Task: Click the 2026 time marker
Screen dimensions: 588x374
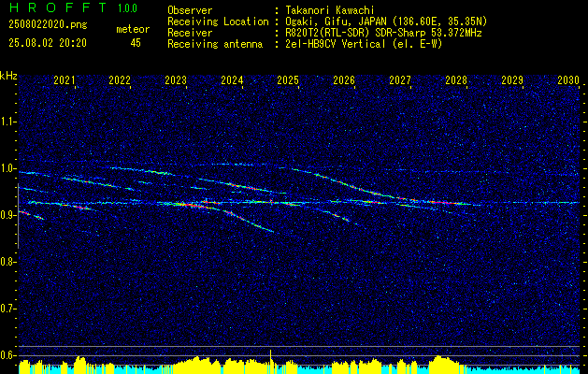Action: 344,80
